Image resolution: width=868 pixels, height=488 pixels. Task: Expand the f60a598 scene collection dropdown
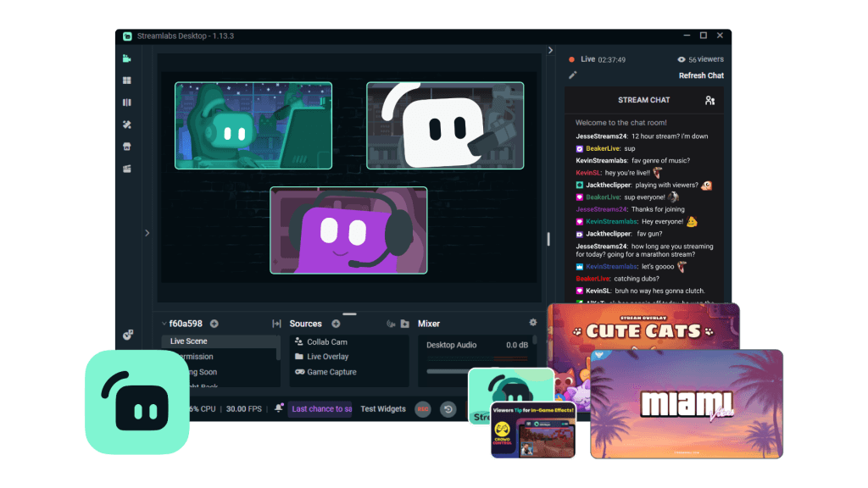164,324
